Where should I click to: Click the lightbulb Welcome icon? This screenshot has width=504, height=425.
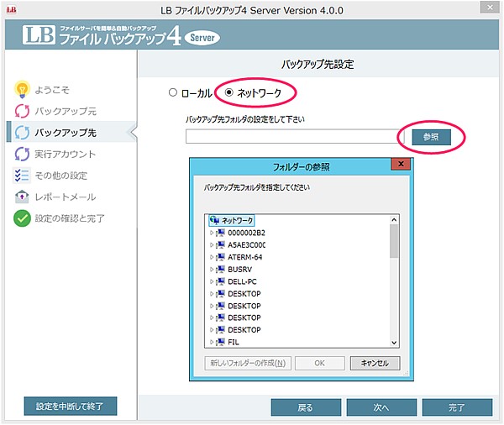[22, 89]
